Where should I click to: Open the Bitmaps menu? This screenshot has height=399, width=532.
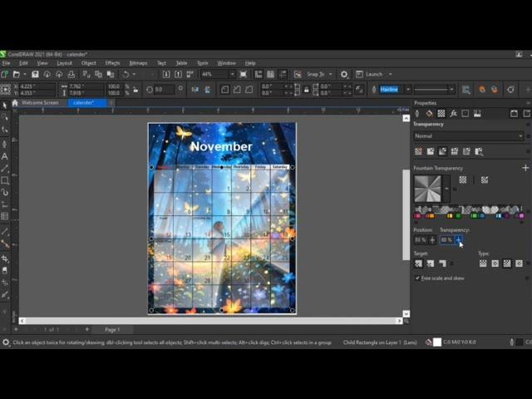(138, 63)
